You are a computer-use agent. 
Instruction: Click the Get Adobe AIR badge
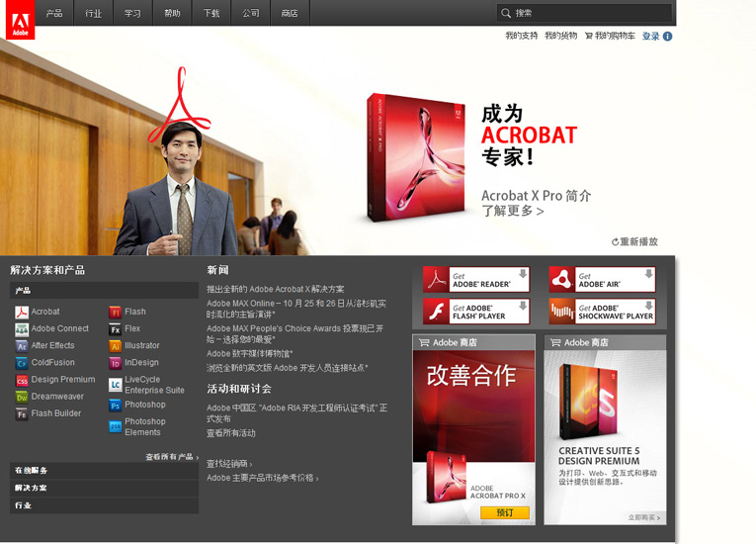click(602, 280)
